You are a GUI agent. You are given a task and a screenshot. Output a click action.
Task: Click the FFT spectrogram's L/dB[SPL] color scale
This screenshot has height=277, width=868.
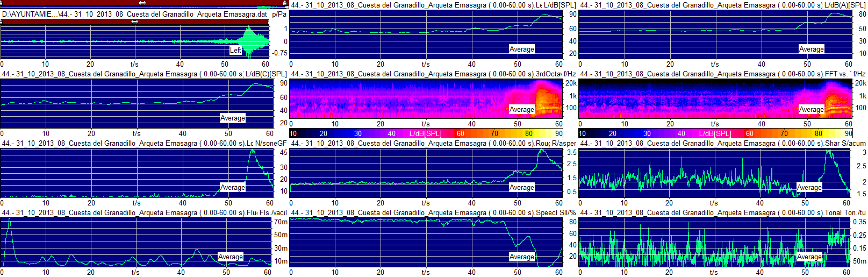click(715, 133)
